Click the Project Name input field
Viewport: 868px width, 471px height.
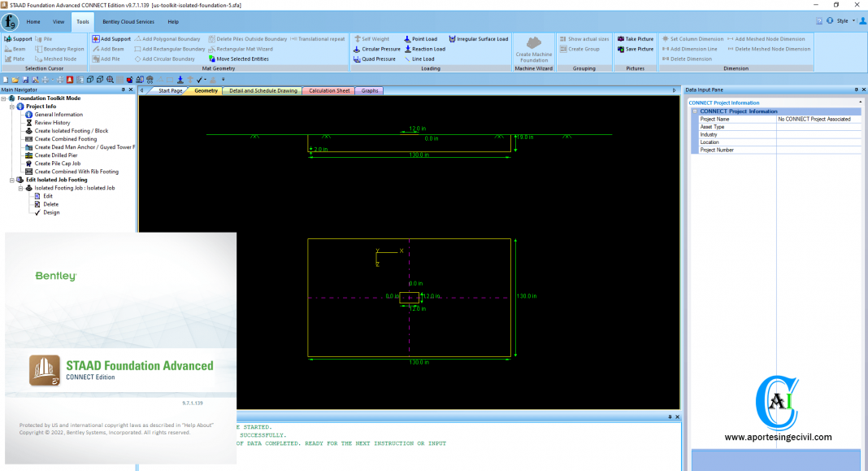click(817, 119)
